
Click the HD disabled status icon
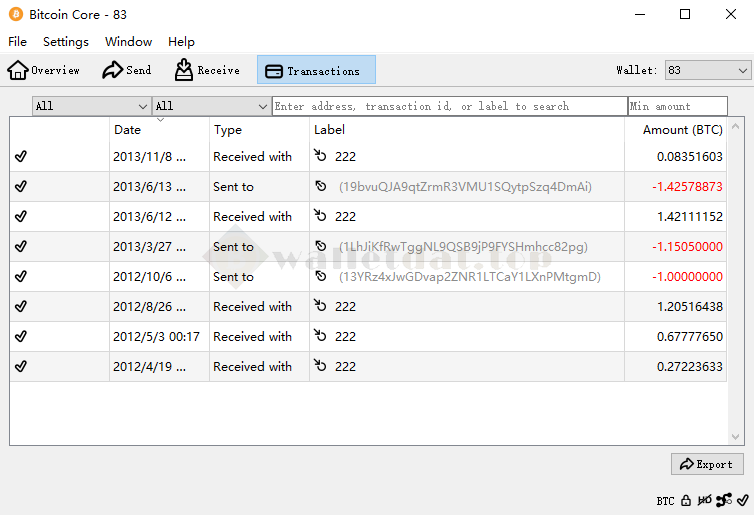(x=704, y=500)
